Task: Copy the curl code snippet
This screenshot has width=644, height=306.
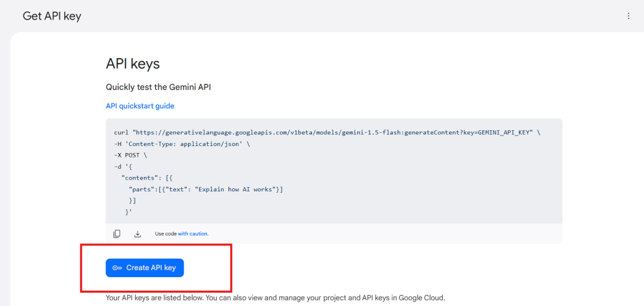Action: [x=117, y=234]
